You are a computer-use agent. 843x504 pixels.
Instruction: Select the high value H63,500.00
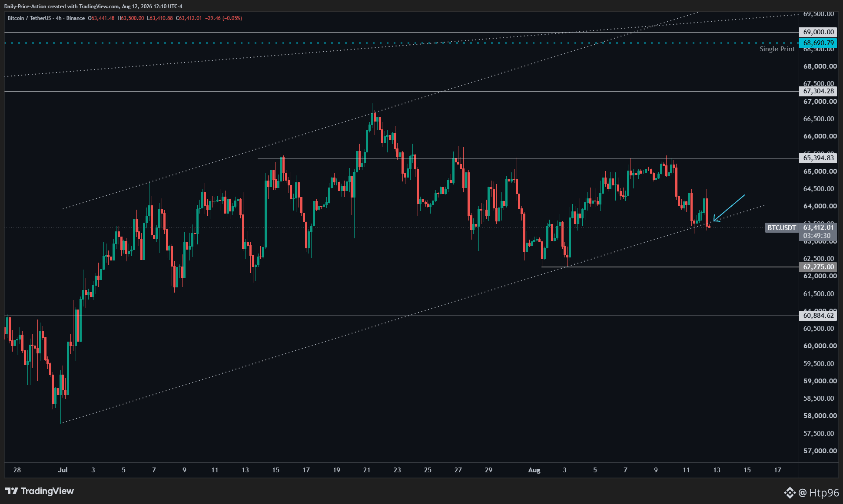point(131,18)
